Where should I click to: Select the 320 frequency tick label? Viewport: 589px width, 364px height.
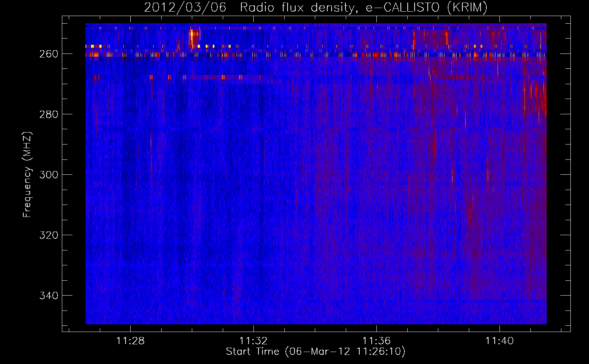click(x=49, y=235)
